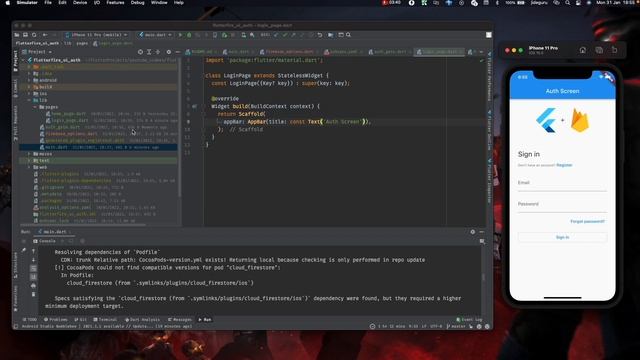Expand the build folder in project tree

point(29,87)
